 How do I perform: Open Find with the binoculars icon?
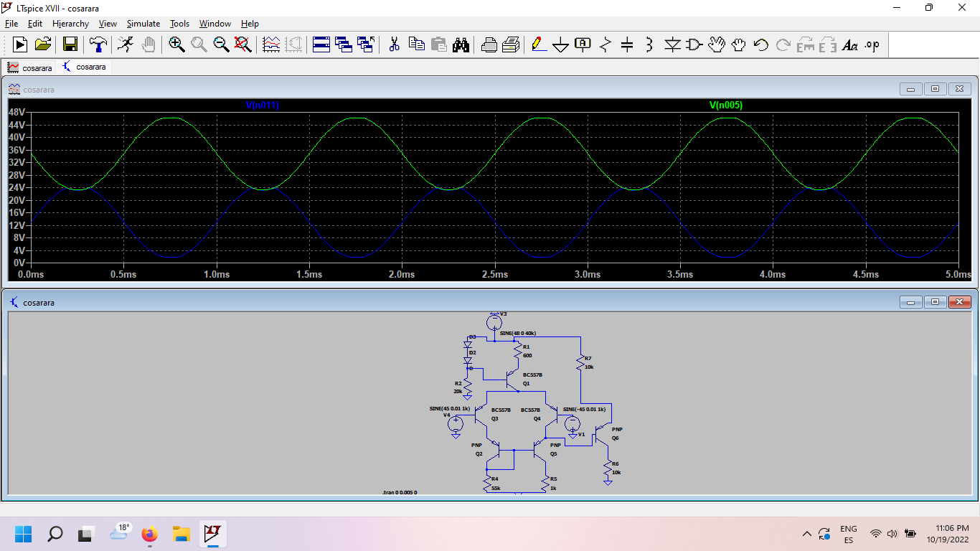click(x=461, y=44)
